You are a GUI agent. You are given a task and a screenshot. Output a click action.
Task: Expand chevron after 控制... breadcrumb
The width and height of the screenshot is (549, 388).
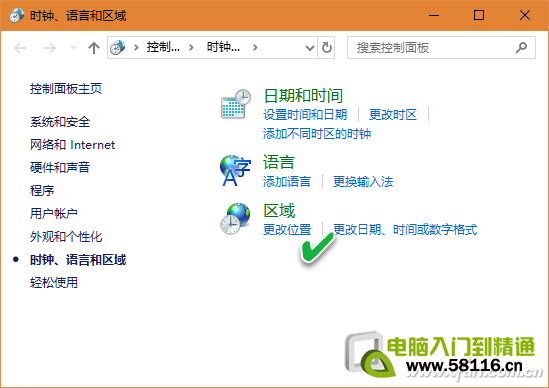[x=191, y=48]
